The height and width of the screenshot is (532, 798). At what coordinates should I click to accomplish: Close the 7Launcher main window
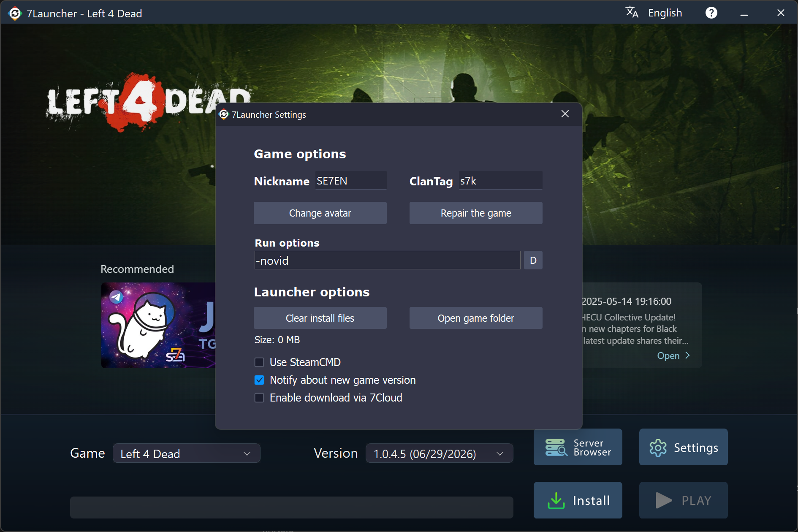click(x=781, y=13)
